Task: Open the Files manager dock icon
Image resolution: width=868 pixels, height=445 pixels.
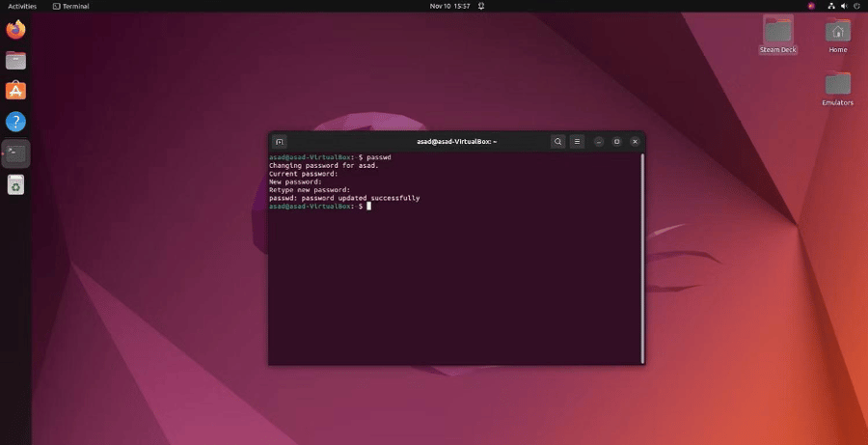Action: (x=16, y=61)
